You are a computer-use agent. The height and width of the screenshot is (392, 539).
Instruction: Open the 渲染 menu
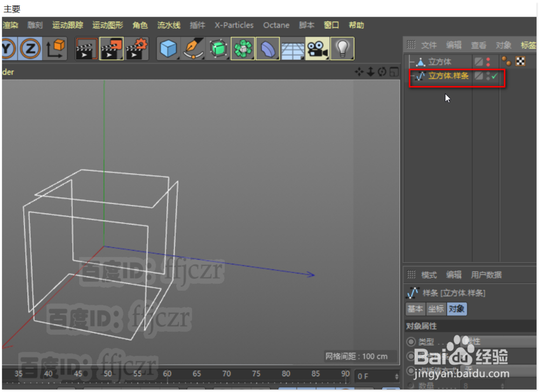point(10,25)
